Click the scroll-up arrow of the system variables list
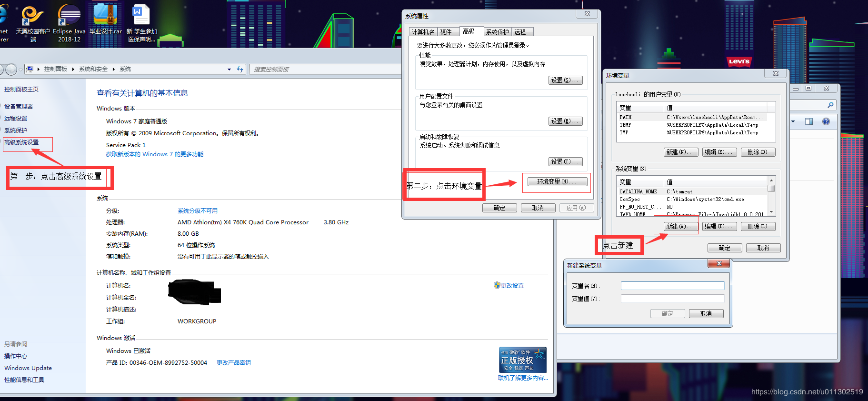The height and width of the screenshot is (401, 868). 771,180
